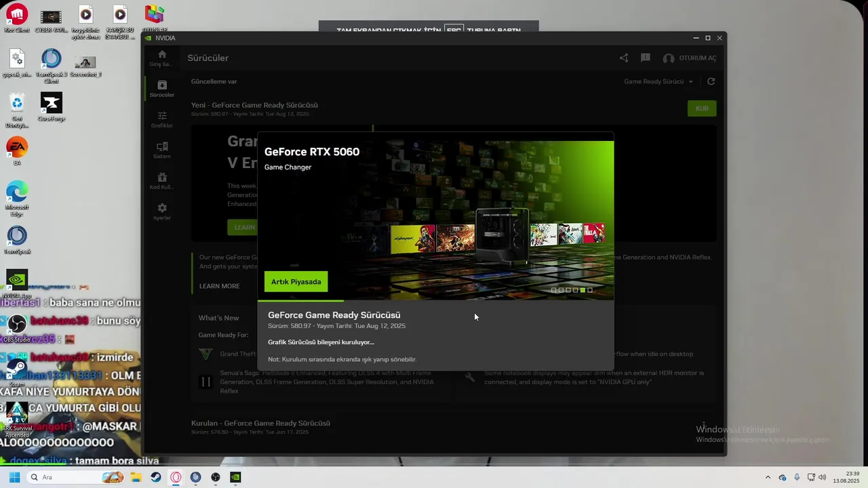Refresh driver list with reload icon
The width and height of the screenshot is (868, 488).
click(x=711, y=81)
